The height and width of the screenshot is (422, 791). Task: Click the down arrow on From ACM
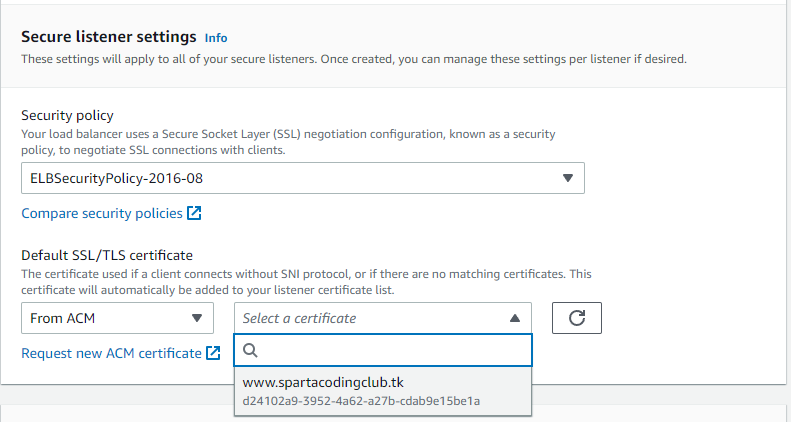tap(197, 318)
